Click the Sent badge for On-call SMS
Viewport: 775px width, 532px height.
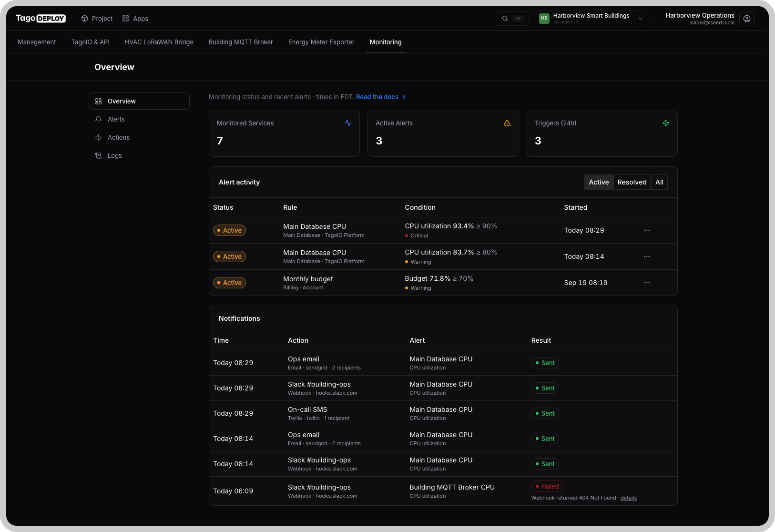pyautogui.click(x=545, y=413)
